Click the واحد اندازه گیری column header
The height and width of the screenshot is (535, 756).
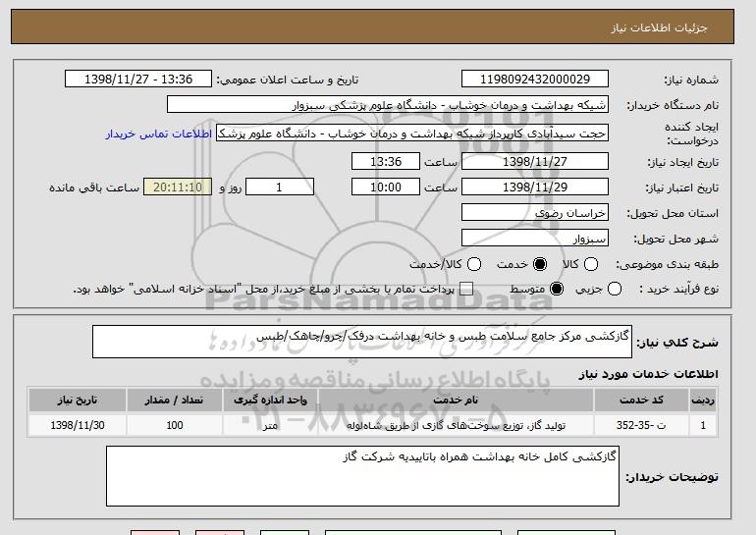pyautogui.click(x=270, y=401)
